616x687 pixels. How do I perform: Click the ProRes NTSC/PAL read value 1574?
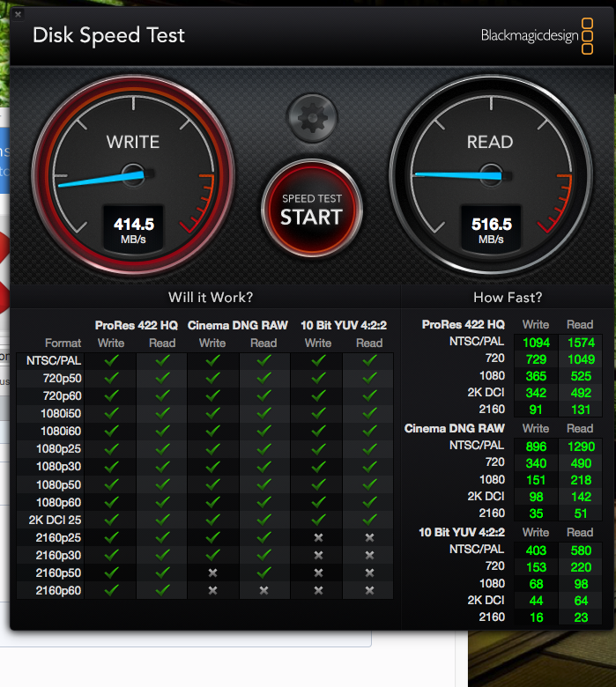point(581,343)
